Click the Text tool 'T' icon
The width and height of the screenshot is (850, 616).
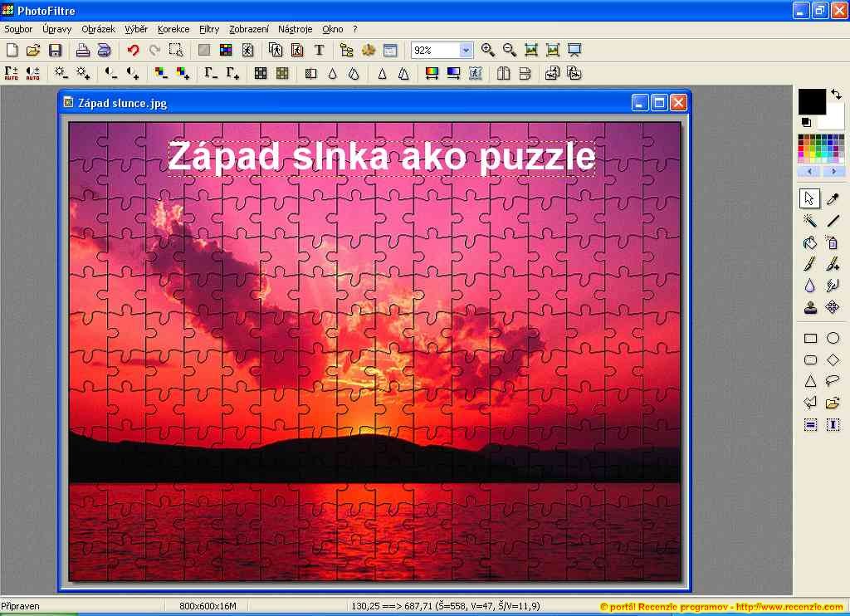320,51
